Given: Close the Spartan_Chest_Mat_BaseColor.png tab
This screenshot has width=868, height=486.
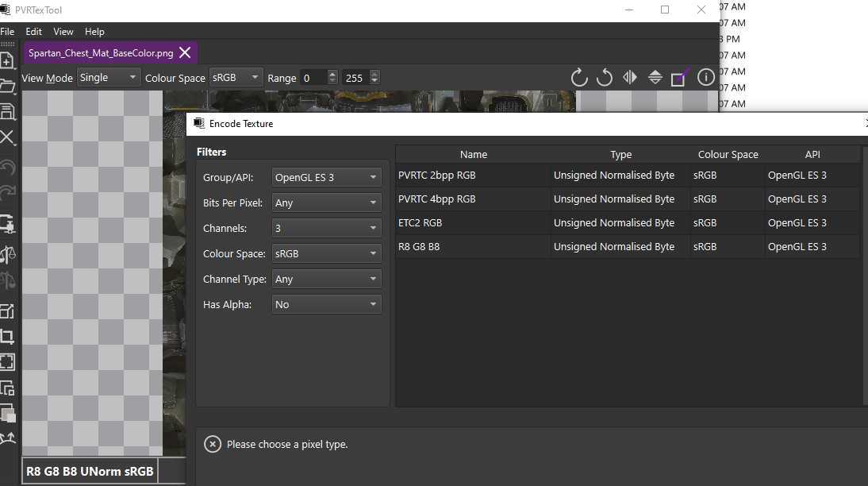Looking at the screenshot, I should tap(185, 53).
